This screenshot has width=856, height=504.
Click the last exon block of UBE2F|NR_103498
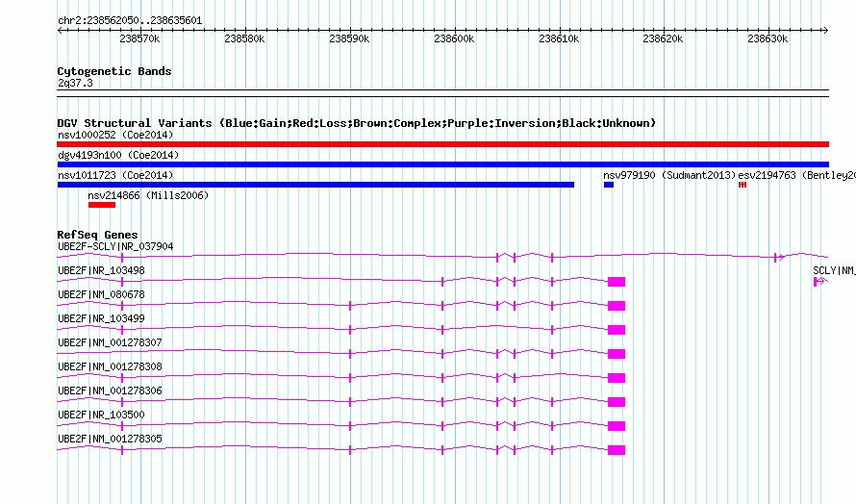tap(617, 282)
